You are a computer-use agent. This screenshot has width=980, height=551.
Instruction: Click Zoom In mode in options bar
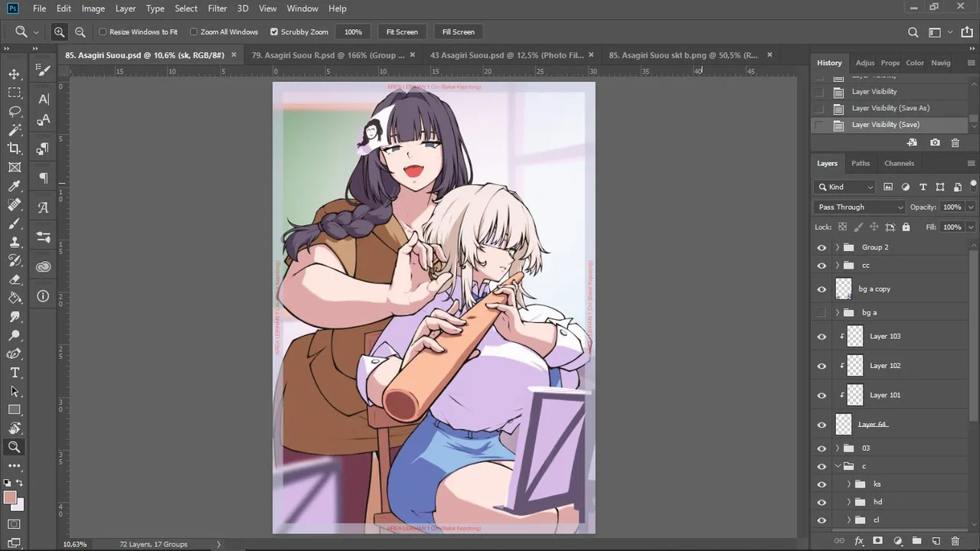coord(59,32)
